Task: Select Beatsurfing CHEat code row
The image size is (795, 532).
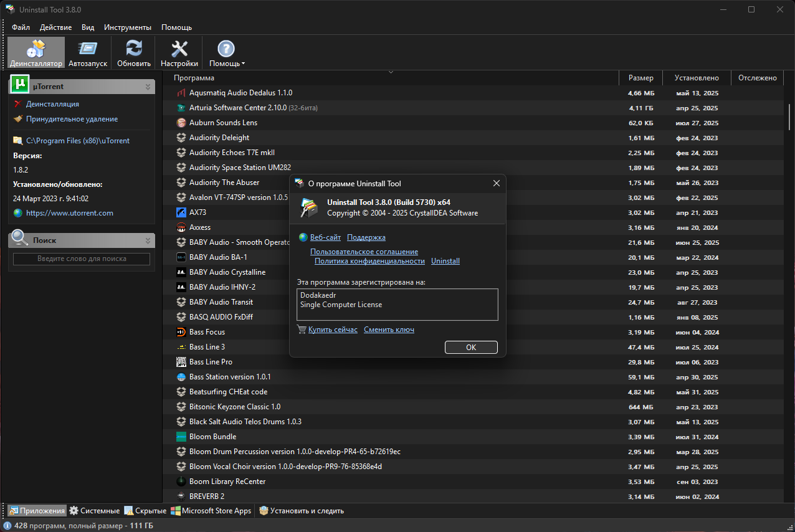Action: [473, 392]
